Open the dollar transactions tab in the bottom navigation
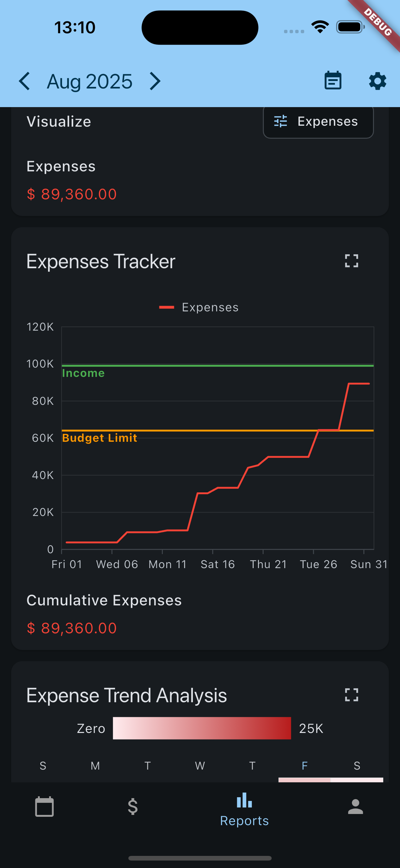This screenshot has height=868, width=400. click(x=133, y=807)
